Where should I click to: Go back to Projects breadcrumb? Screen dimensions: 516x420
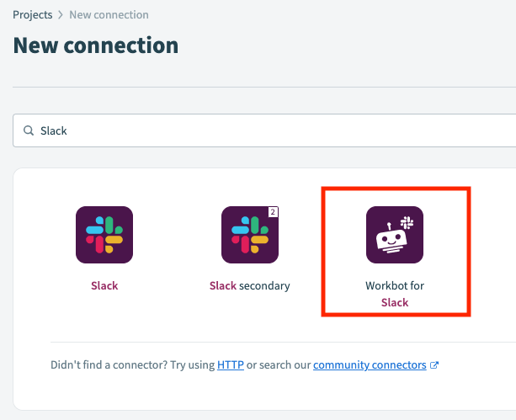pos(33,15)
